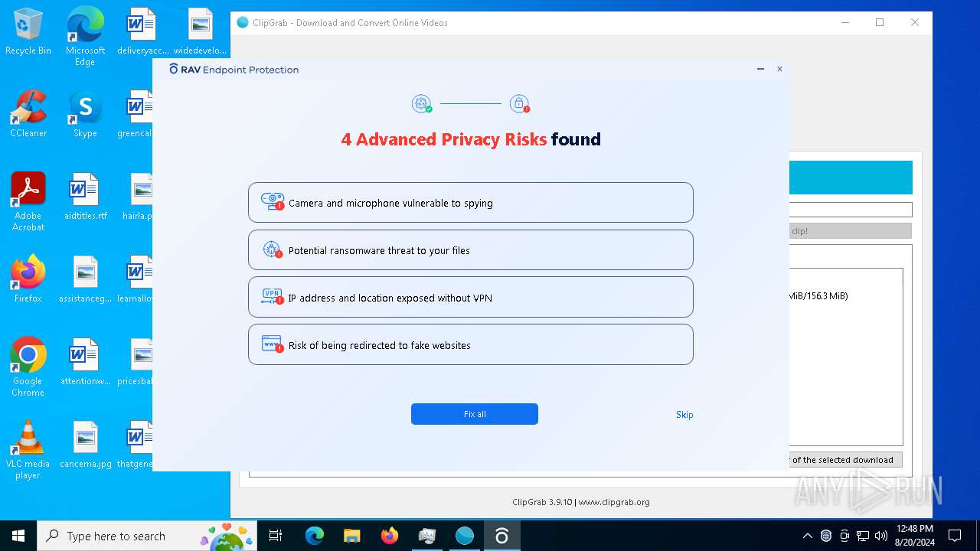Select the assistanceg image file on desktop

tap(85, 279)
